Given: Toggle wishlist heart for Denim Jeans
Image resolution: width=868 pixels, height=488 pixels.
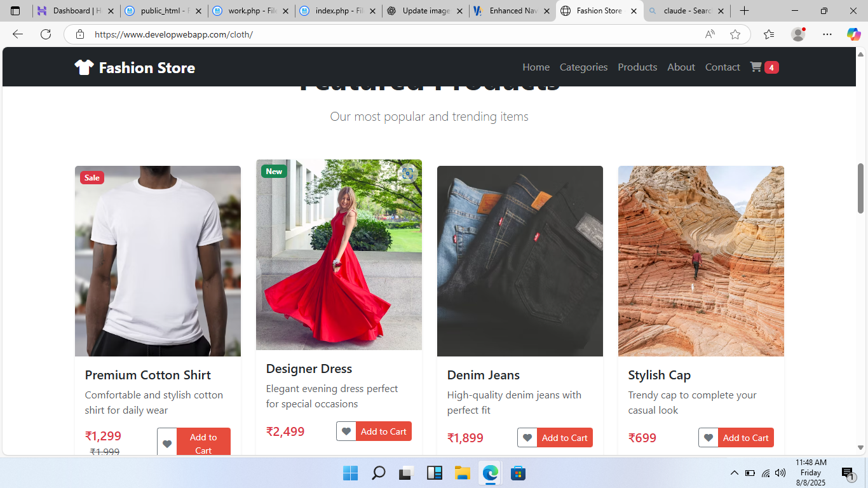Looking at the screenshot, I should (x=527, y=438).
